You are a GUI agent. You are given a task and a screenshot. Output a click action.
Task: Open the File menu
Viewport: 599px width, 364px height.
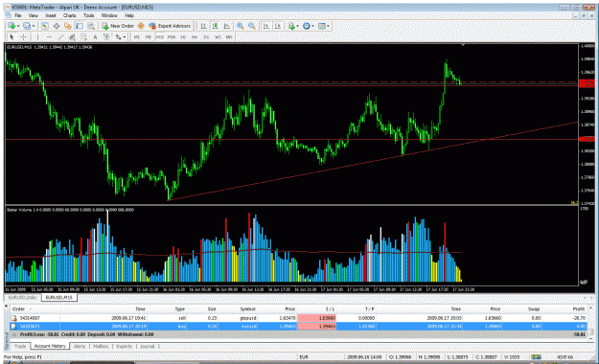[x=17, y=15]
